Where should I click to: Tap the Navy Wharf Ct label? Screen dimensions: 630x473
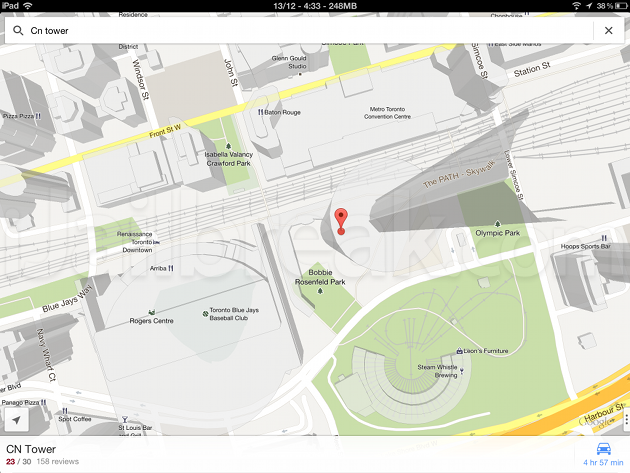pyautogui.click(x=46, y=354)
